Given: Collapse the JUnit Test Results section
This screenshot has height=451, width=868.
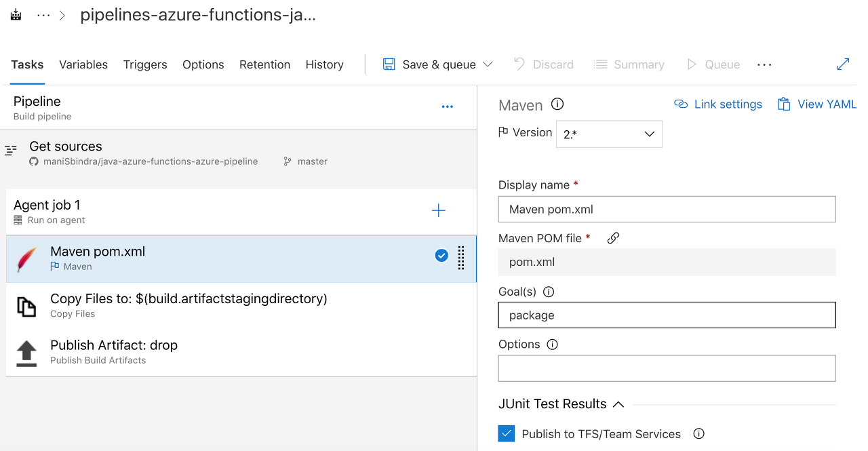Looking at the screenshot, I should pyautogui.click(x=618, y=404).
